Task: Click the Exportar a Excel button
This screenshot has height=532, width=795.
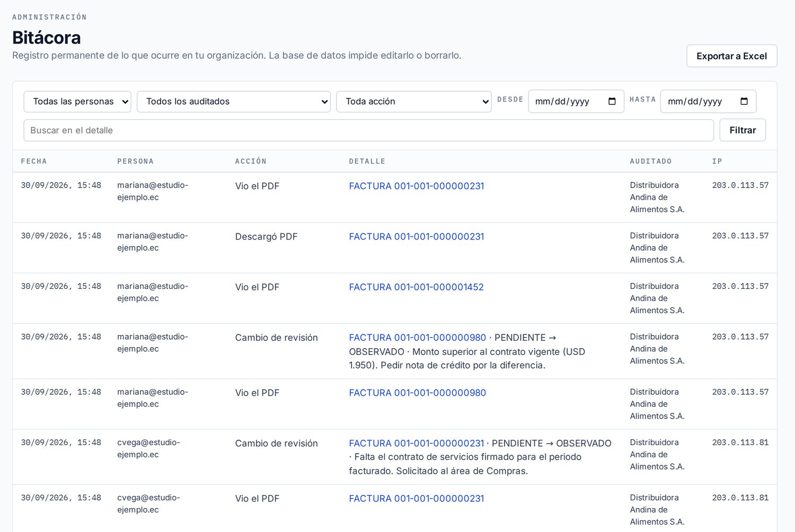Action: [731, 56]
